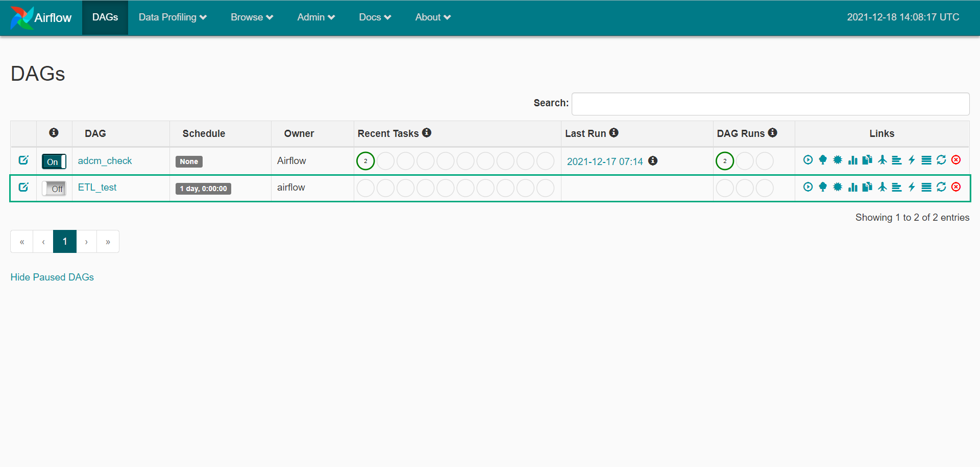The image size is (980, 467).
Task: Expand the Browse dropdown
Action: point(252,17)
